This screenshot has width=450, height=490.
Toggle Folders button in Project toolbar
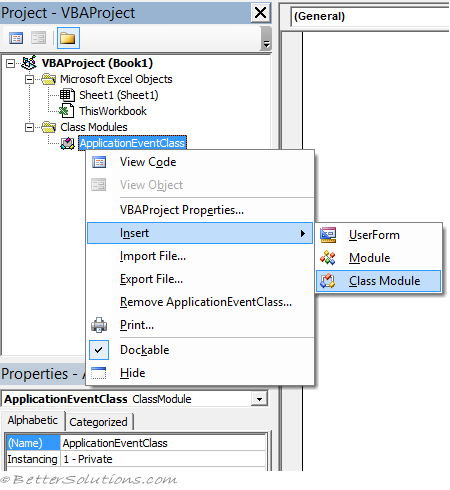(x=68, y=38)
